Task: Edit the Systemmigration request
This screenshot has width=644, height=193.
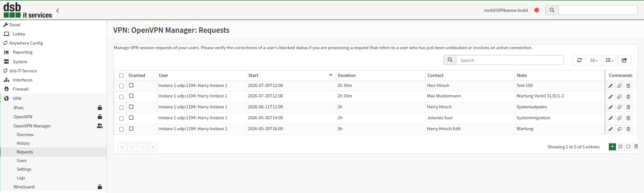Action: 610,118
